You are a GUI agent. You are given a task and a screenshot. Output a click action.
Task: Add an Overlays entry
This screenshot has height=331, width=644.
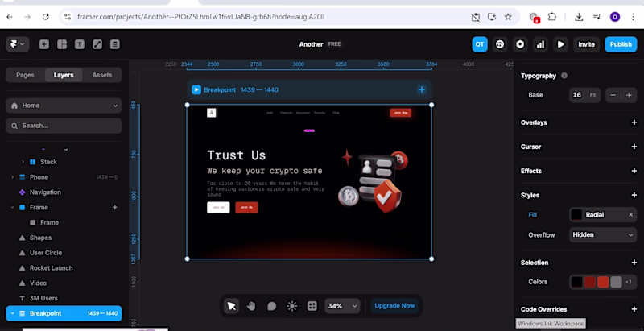pyautogui.click(x=634, y=122)
